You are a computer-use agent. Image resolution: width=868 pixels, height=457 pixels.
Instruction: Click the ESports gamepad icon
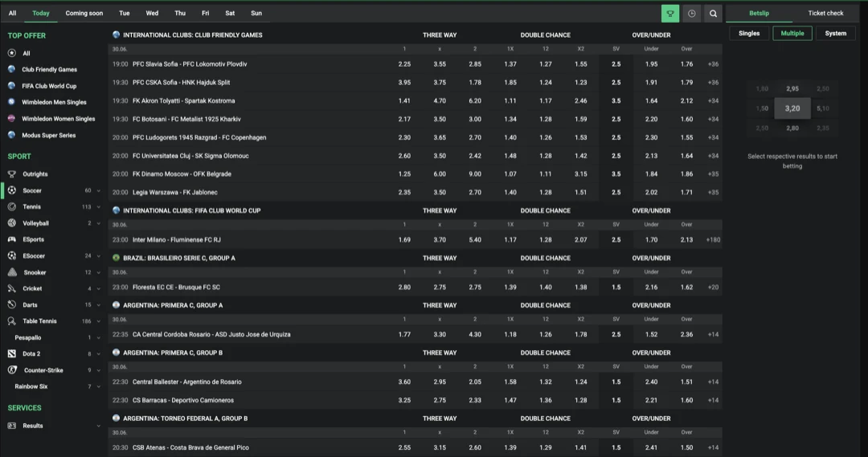[11, 239]
